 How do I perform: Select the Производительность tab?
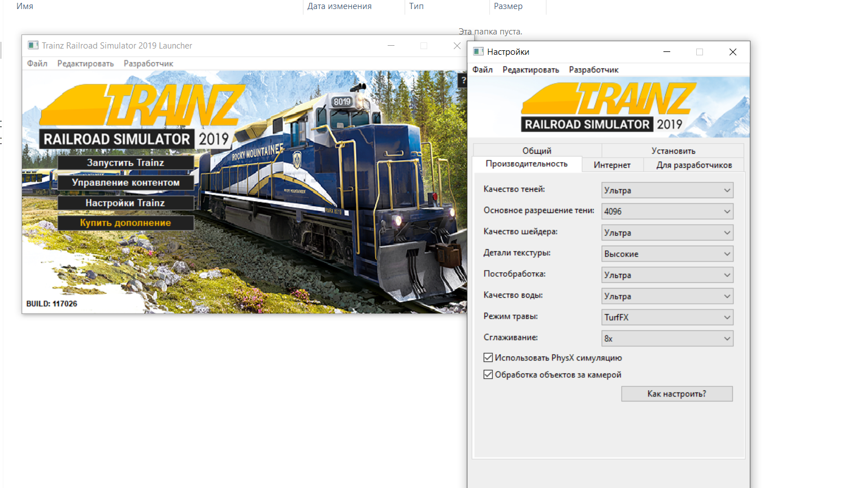527,164
